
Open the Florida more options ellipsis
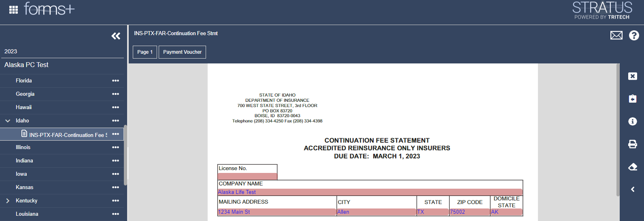(115, 81)
